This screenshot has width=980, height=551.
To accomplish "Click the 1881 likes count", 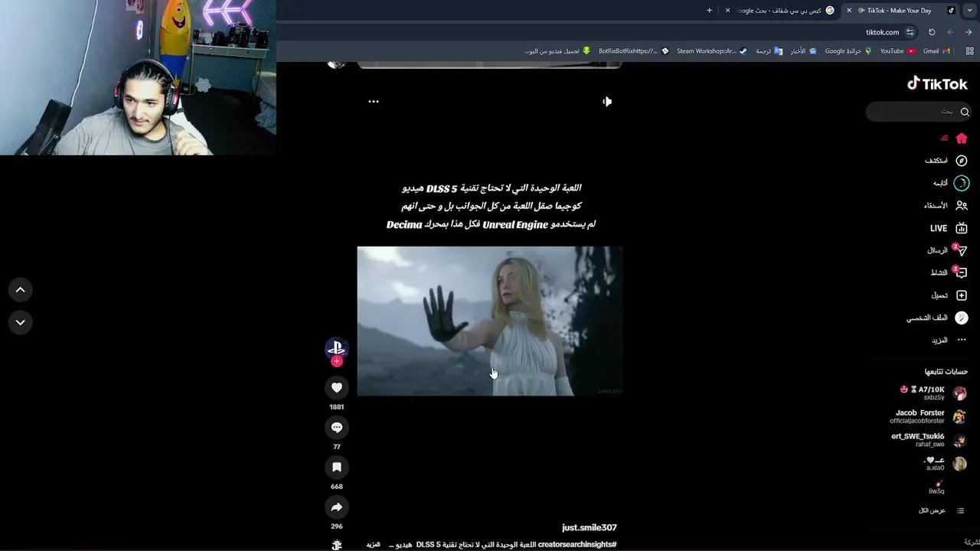I will [337, 407].
